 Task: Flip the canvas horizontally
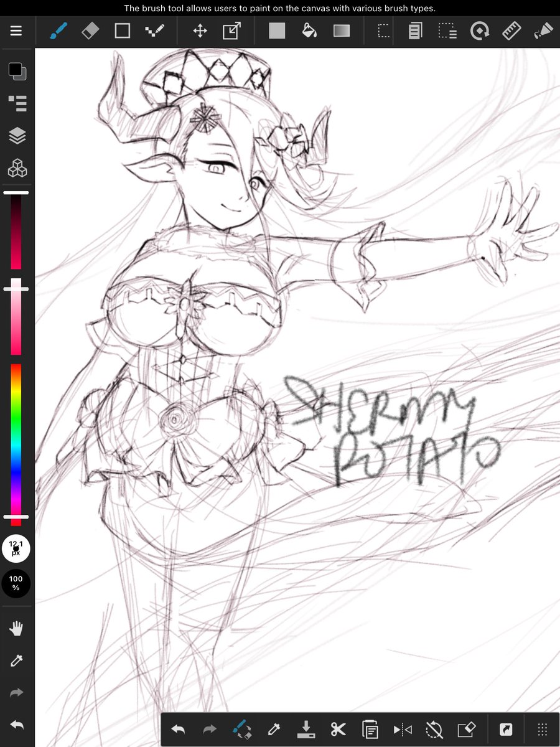point(403,729)
